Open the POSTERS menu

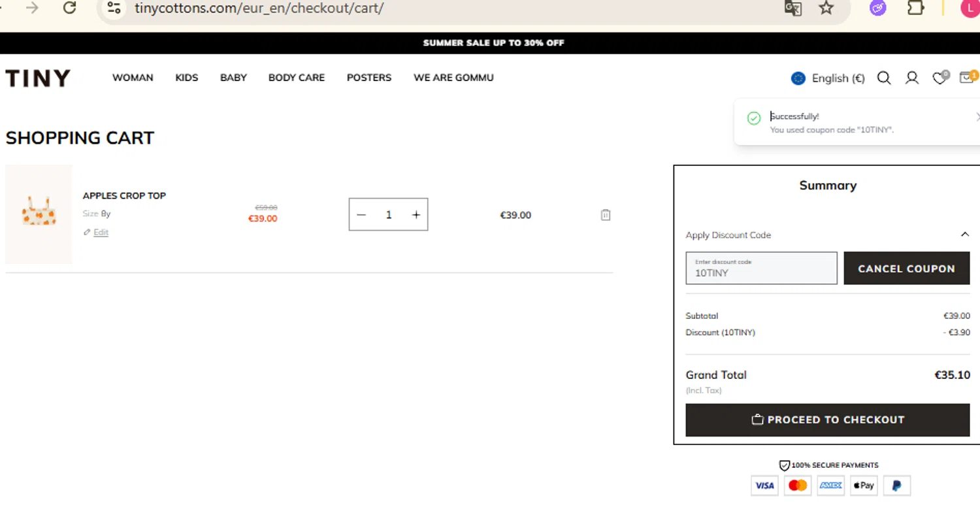tap(369, 78)
